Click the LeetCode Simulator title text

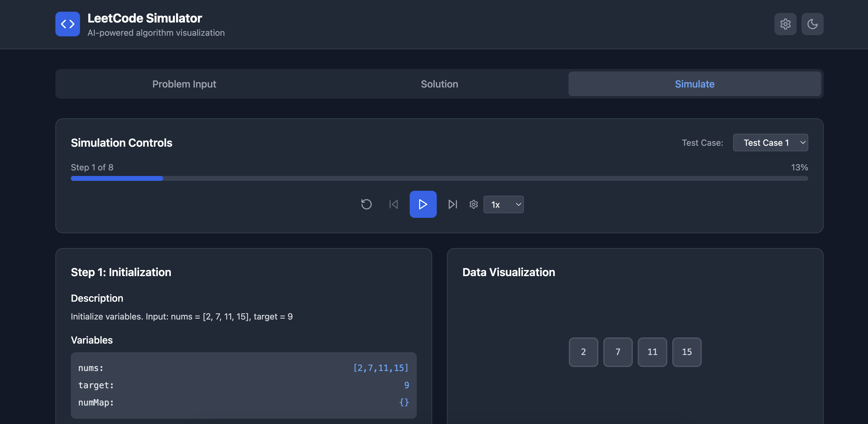pos(145,18)
